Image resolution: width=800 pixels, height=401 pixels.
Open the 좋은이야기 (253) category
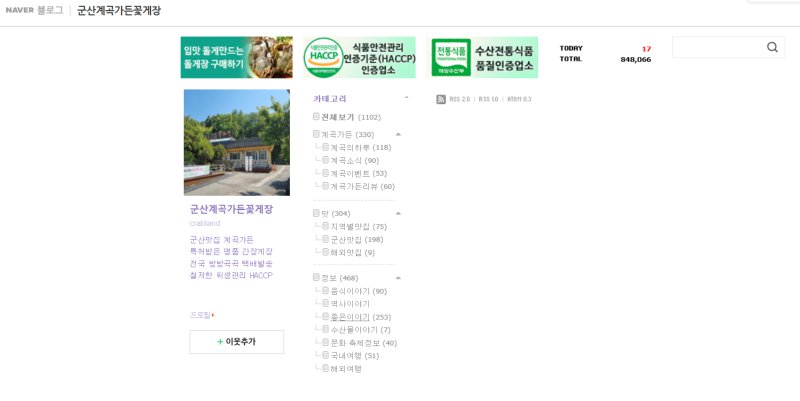360,317
